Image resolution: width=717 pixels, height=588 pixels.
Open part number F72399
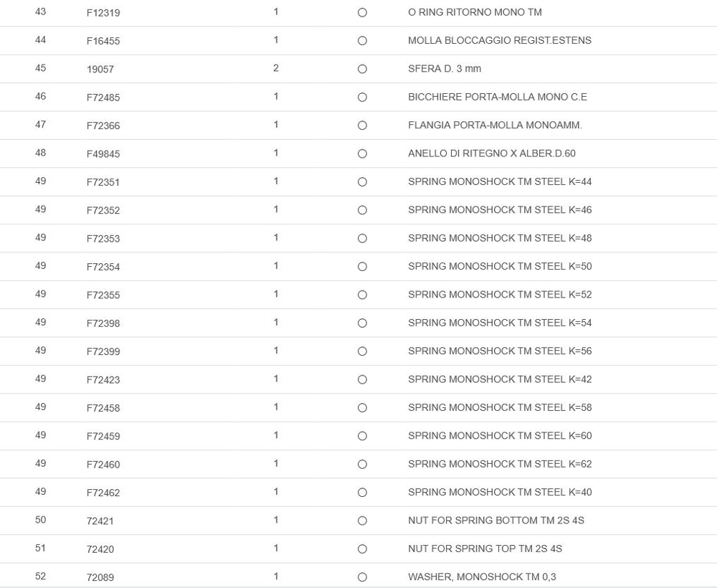103,351
